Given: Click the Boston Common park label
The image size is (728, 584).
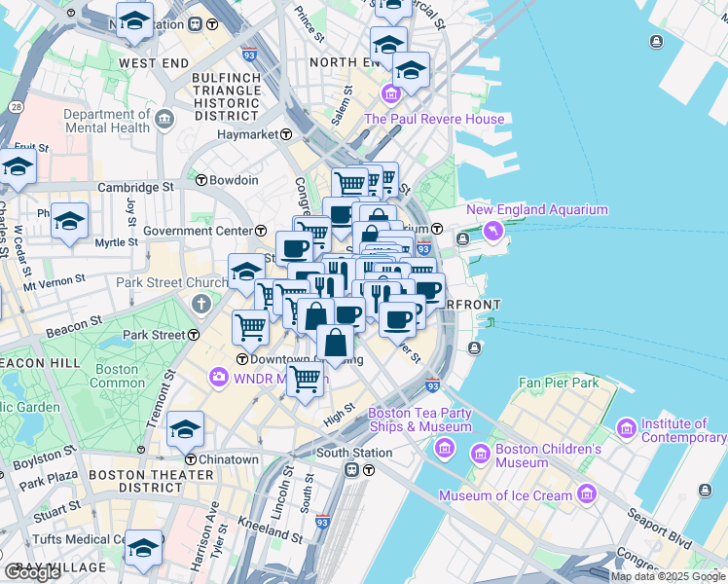Looking at the screenshot, I should point(117,376).
